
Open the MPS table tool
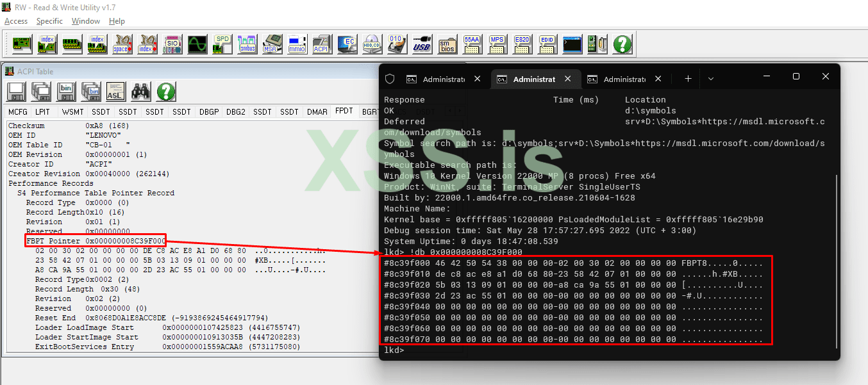point(497,44)
